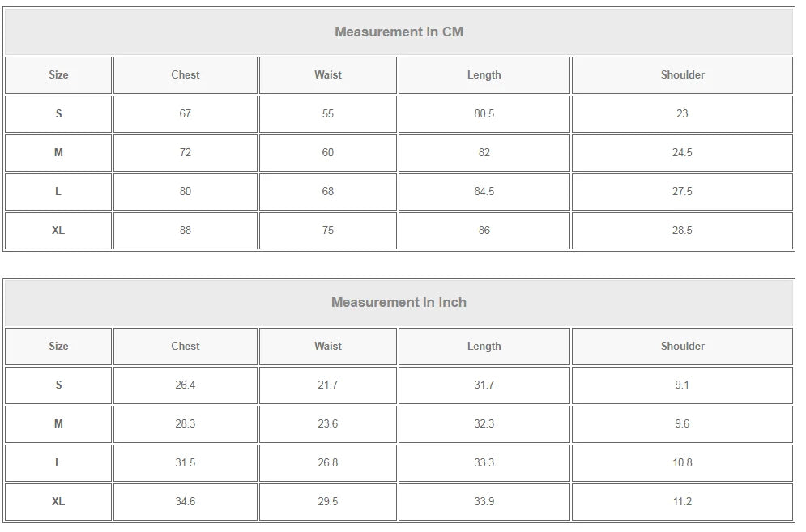
Task: Select the waist value 75 for size XL
Action: (x=328, y=231)
